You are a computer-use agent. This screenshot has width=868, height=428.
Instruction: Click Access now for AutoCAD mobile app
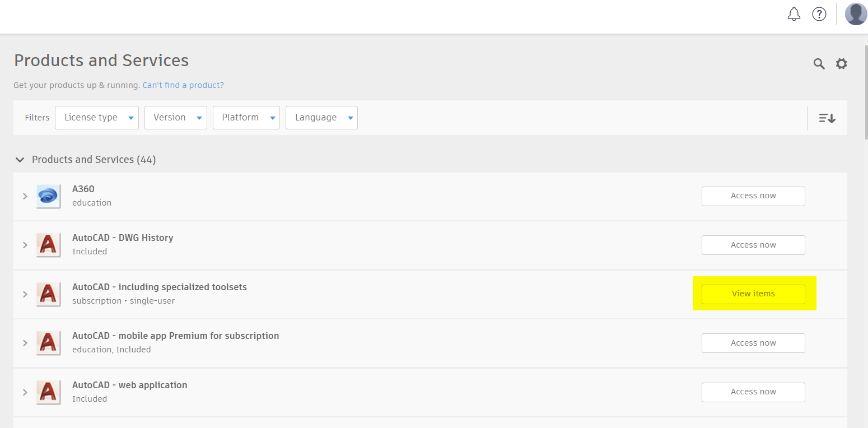pyautogui.click(x=753, y=343)
